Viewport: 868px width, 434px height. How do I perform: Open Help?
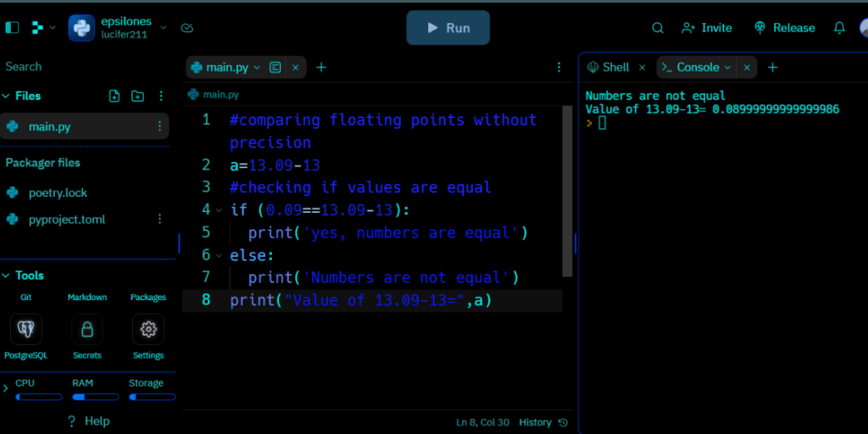88,421
